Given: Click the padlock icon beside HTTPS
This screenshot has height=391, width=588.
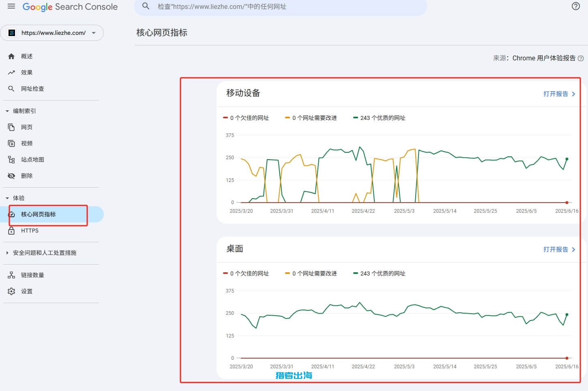Looking at the screenshot, I should [x=11, y=231].
